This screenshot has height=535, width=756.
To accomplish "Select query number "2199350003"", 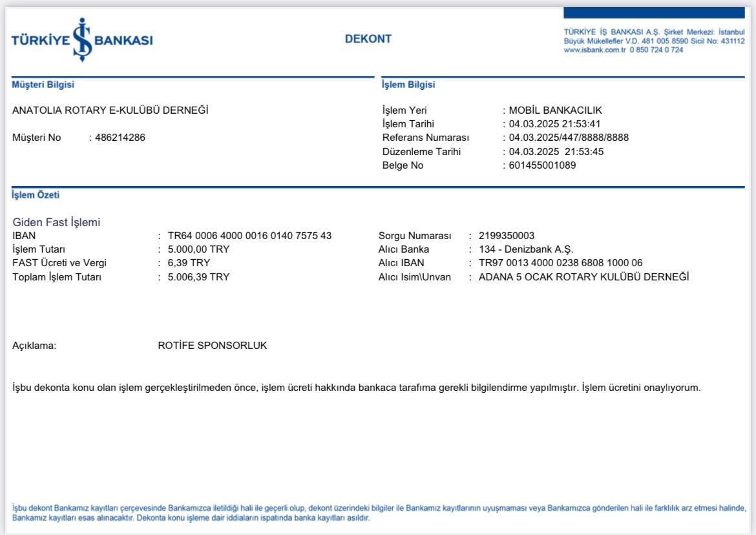I will click(x=507, y=236).
